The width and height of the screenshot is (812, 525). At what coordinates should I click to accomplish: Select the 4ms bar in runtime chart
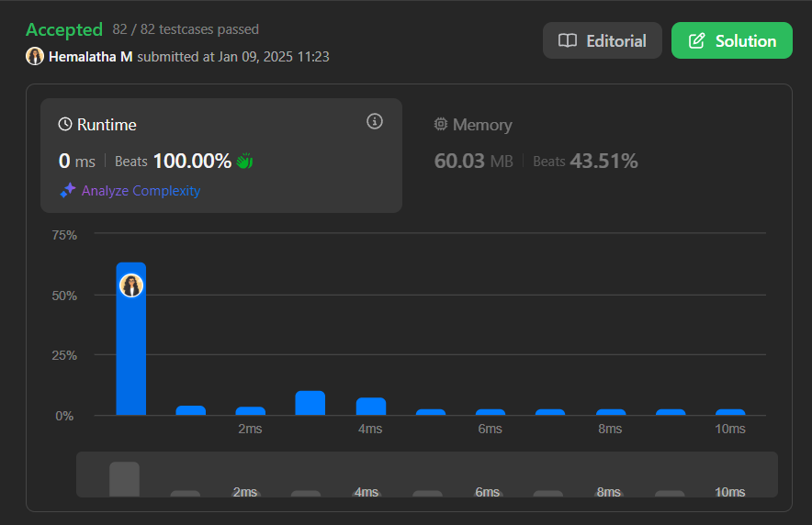(370, 407)
